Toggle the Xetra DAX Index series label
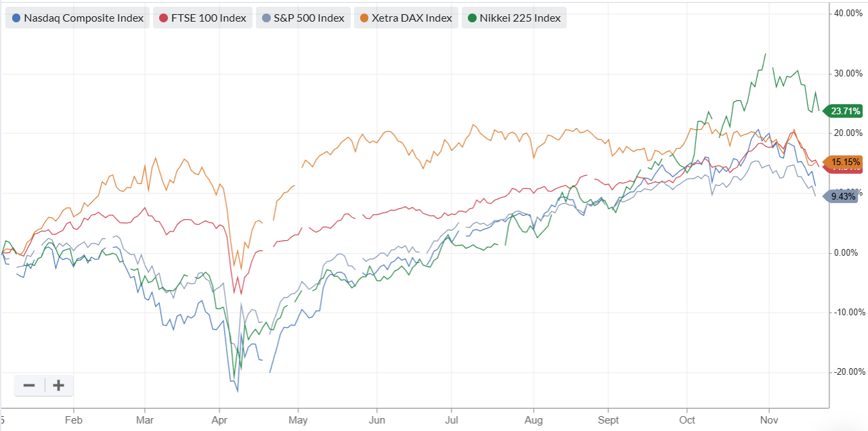This screenshot has height=431, width=868. [x=412, y=18]
